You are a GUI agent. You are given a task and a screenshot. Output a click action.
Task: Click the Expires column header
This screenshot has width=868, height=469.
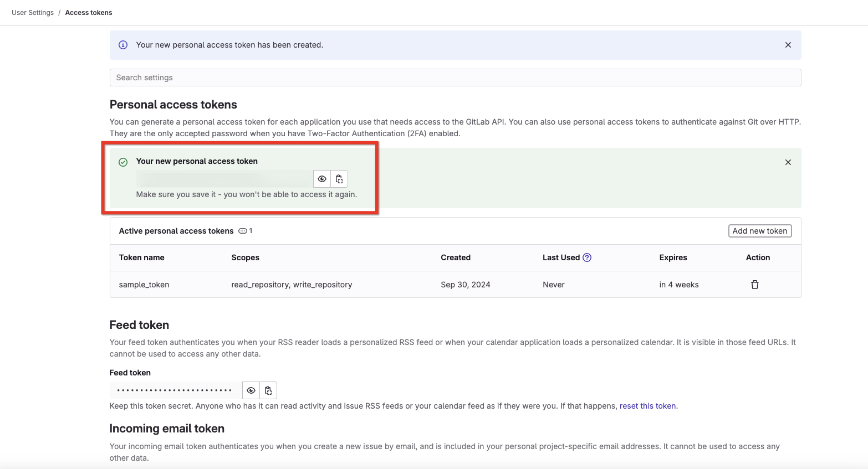pyautogui.click(x=673, y=257)
